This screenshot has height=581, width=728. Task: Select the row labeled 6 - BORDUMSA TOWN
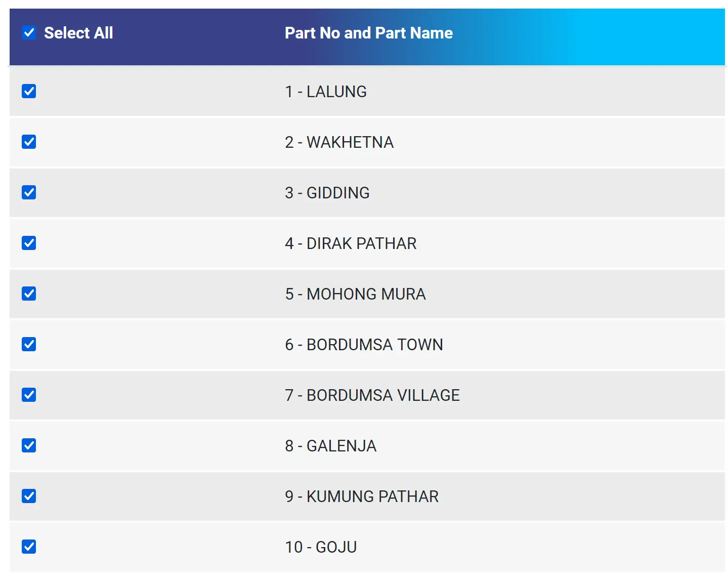coord(363,344)
